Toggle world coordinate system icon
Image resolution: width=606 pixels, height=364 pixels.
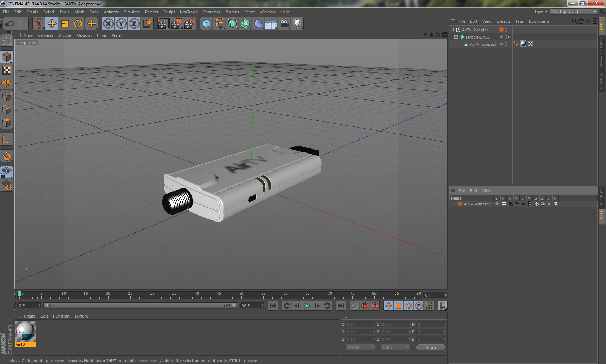click(x=147, y=24)
